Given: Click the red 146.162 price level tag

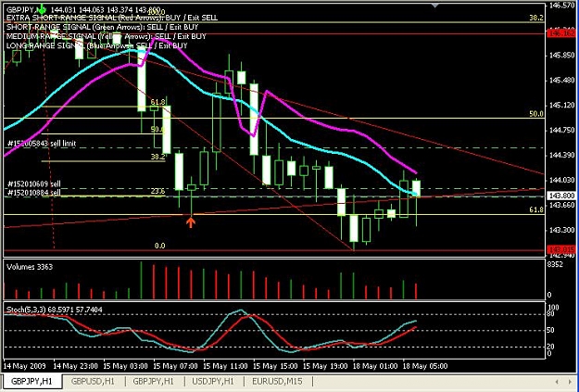Looking at the screenshot, I should coord(561,33).
